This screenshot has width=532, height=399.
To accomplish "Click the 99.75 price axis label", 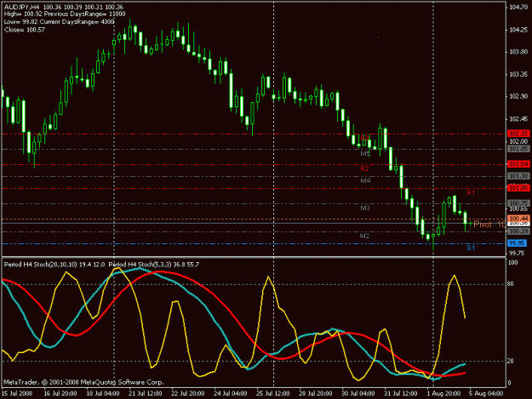I will [517, 254].
